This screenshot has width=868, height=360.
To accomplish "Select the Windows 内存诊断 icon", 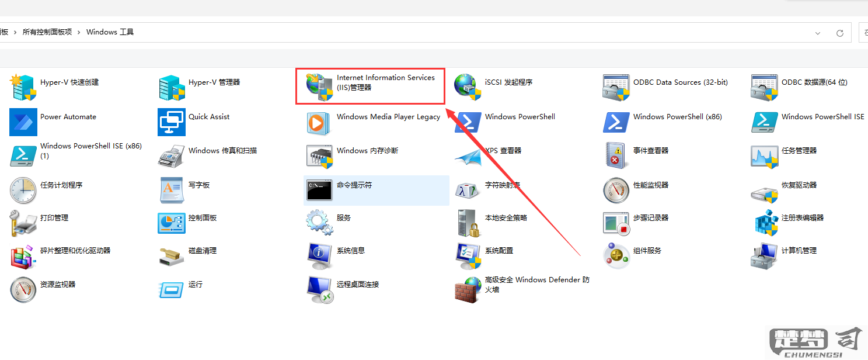I will click(320, 156).
